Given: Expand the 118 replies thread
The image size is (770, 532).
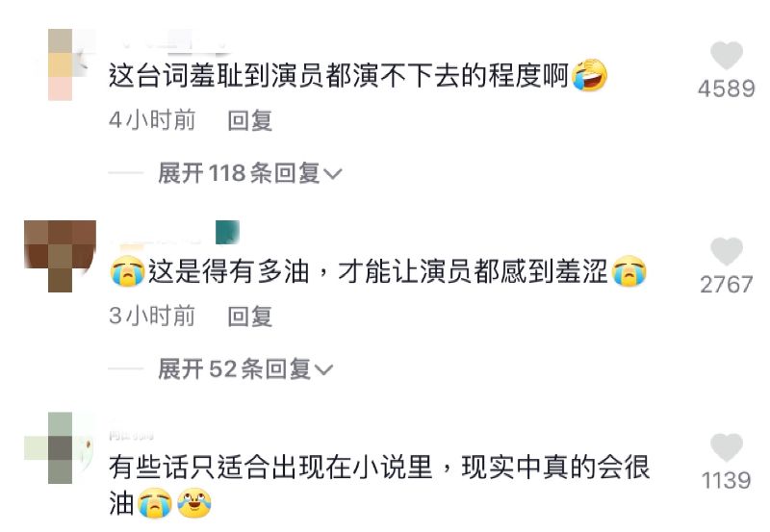Looking at the screenshot, I should [249, 173].
